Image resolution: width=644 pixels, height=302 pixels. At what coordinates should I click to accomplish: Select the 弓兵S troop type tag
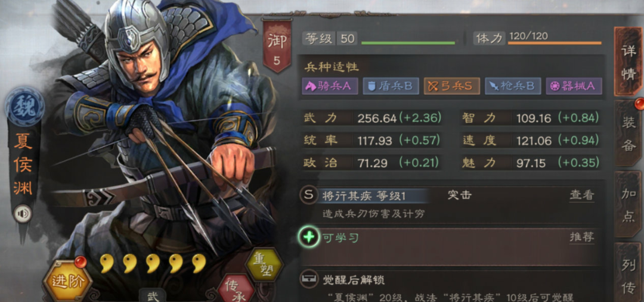[x=452, y=86]
